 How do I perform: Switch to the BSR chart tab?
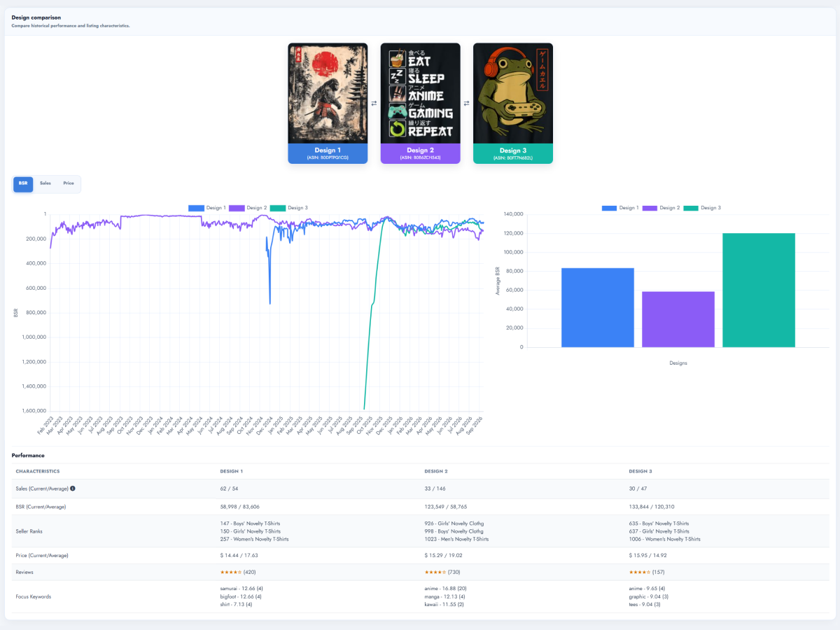(23, 183)
